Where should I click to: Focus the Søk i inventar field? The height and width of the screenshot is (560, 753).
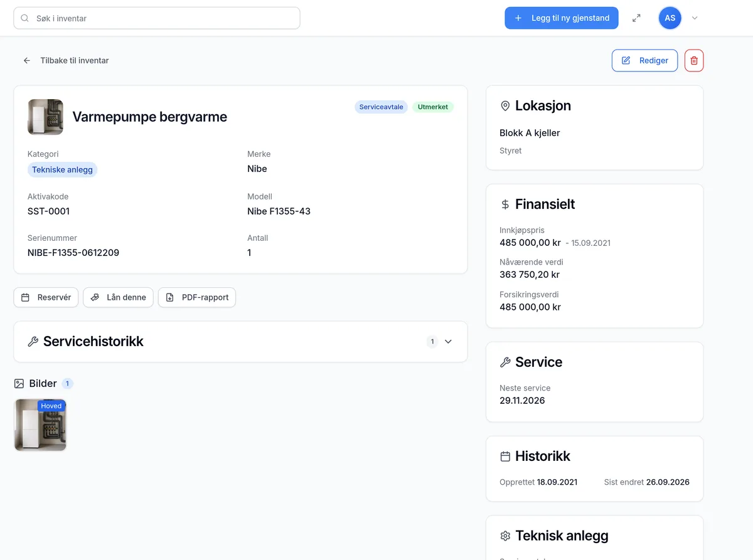157,18
